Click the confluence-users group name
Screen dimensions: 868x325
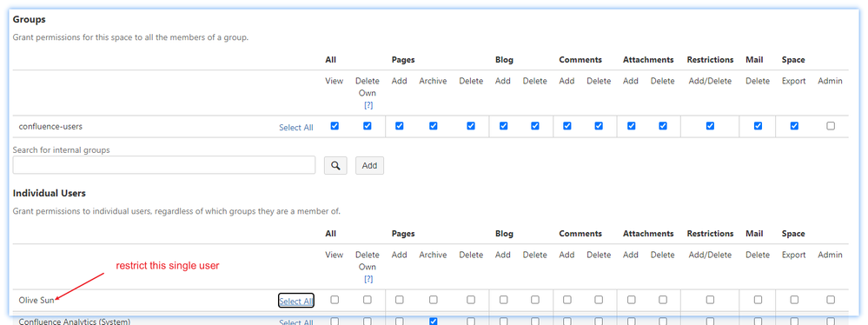point(50,126)
